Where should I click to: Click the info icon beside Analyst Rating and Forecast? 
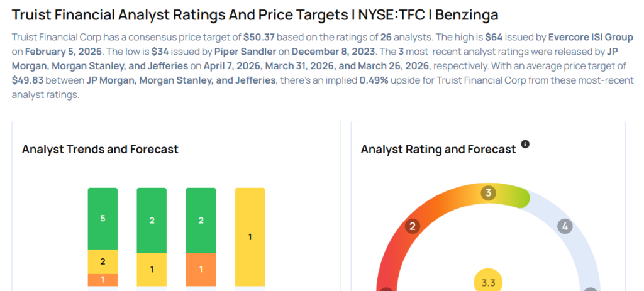coord(525,145)
